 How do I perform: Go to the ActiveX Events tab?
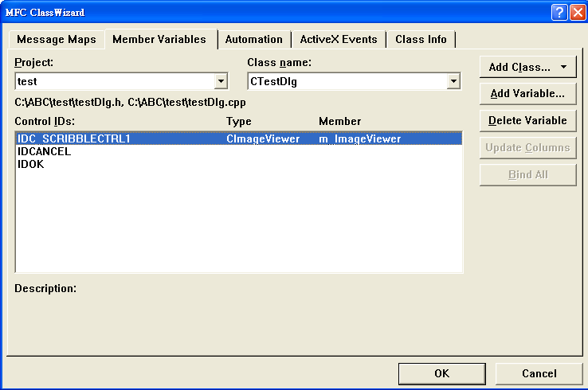[339, 39]
